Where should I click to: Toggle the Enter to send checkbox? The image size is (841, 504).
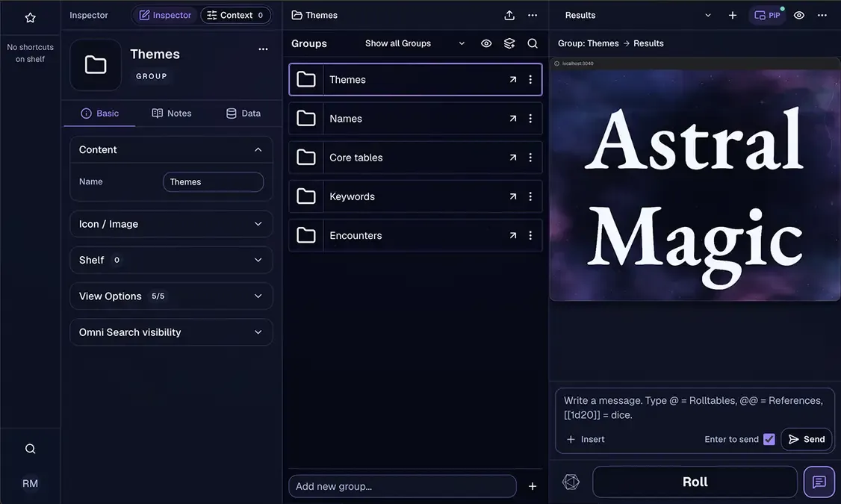tap(769, 439)
